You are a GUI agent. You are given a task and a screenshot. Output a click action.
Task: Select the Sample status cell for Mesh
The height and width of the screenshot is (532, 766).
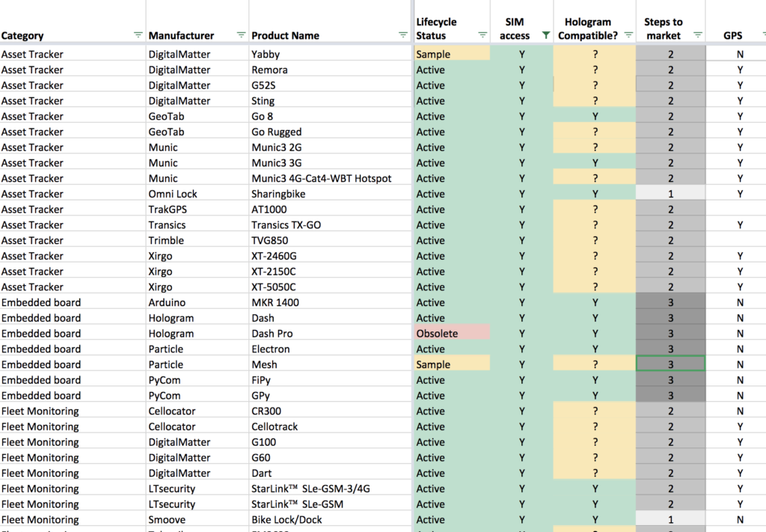pyautogui.click(x=452, y=364)
